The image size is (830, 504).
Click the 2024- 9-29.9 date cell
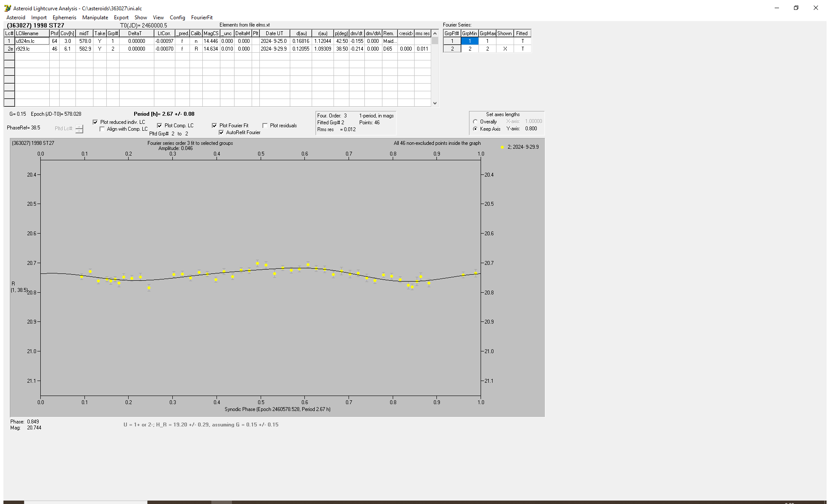point(274,49)
